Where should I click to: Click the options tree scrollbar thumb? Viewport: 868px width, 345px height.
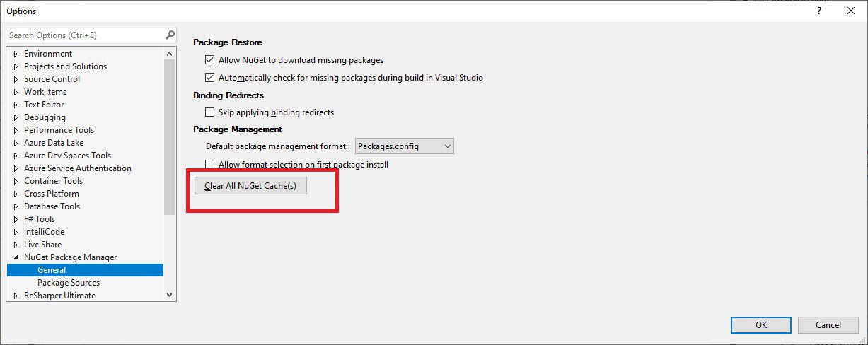click(170, 136)
